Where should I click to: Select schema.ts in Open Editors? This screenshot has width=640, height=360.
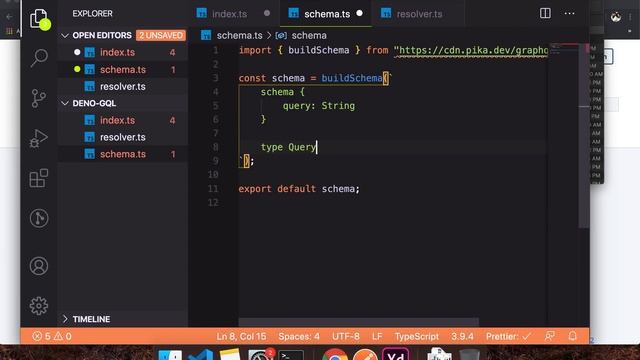tap(123, 69)
